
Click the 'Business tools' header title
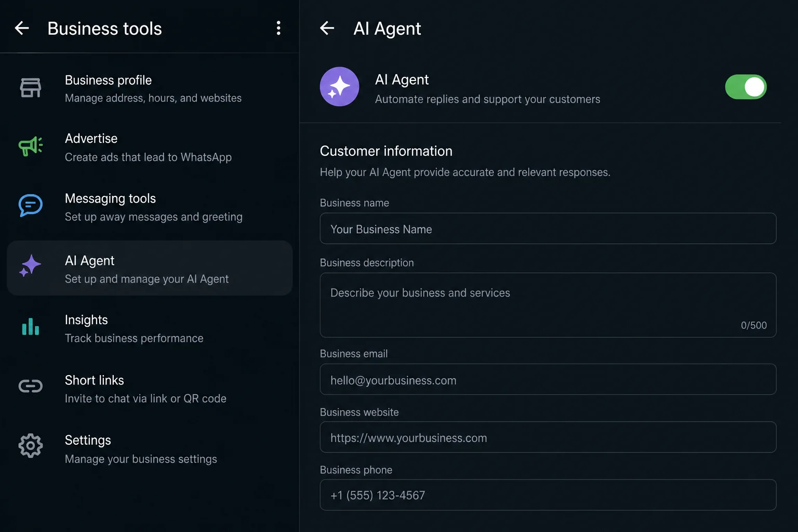tap(104, 29)
